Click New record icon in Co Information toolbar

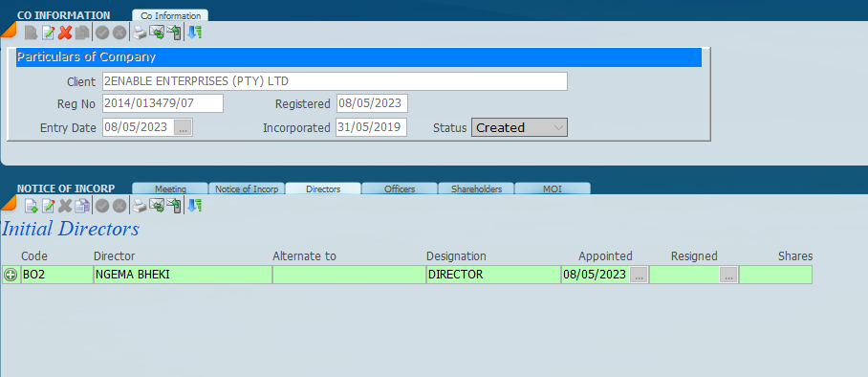pos(31,33)
